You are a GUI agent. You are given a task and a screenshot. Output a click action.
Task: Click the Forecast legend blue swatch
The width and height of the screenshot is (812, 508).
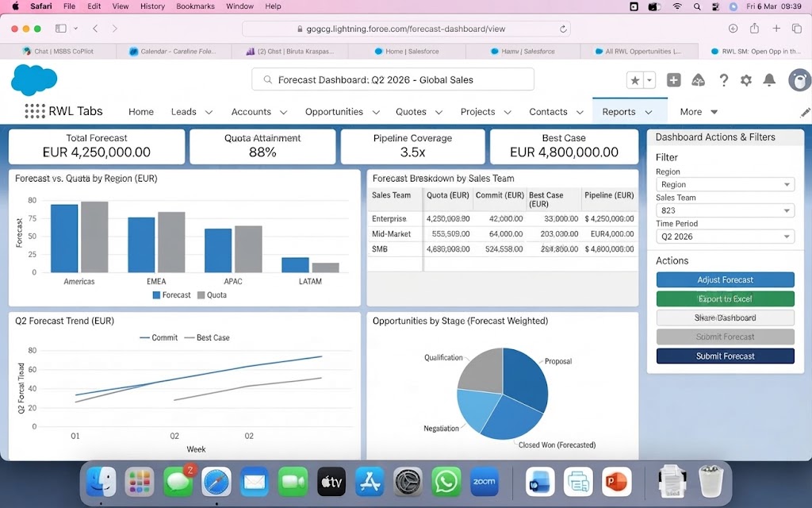click(x=156, y=295)
